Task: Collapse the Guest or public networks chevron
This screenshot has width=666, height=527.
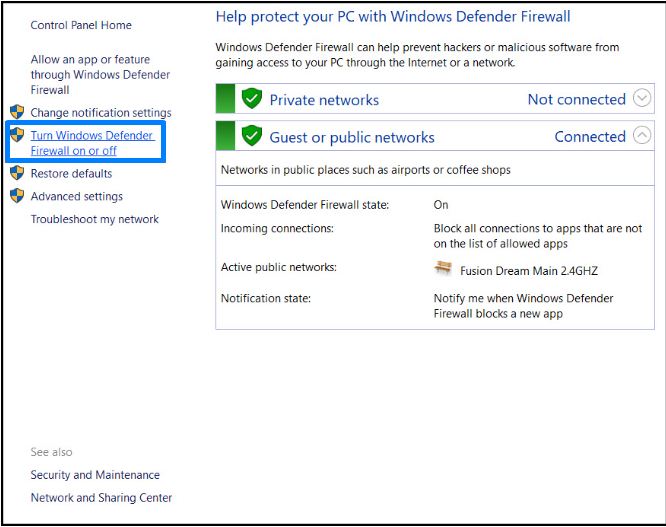Action: (642, 136)
